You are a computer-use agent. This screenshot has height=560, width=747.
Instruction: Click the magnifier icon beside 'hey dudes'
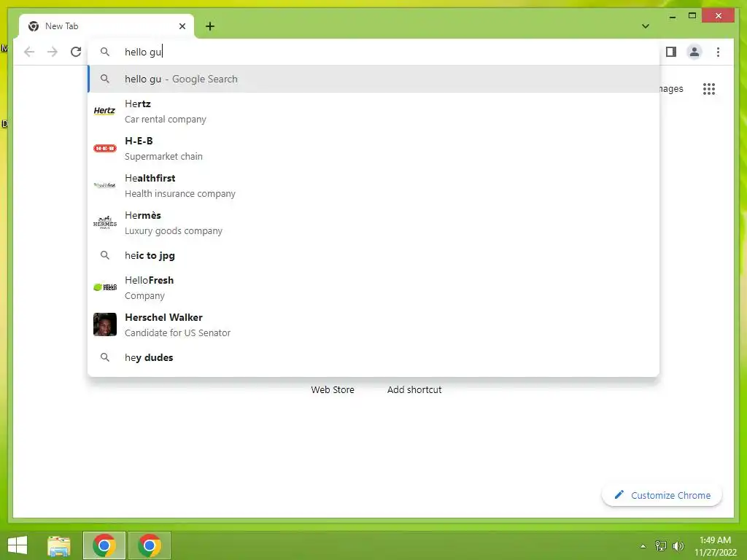point(105,357)
